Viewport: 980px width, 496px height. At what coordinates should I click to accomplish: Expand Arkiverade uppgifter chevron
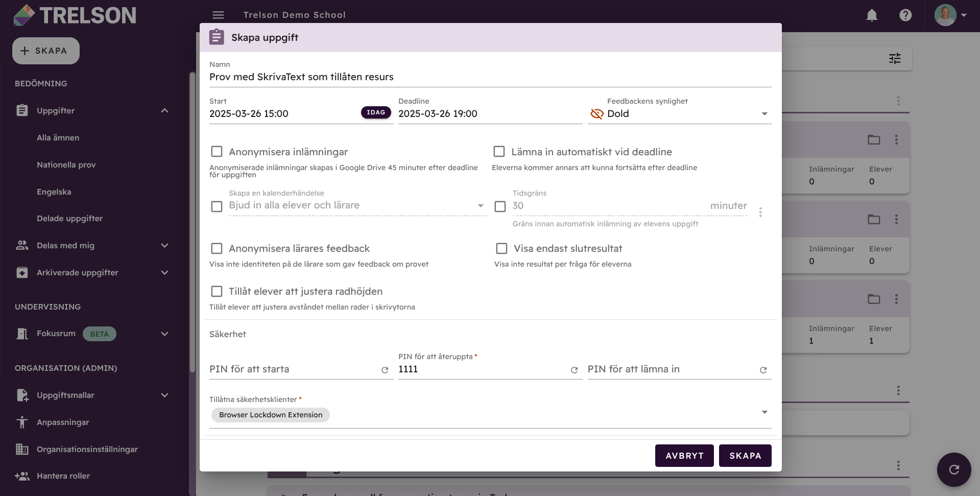164,272
